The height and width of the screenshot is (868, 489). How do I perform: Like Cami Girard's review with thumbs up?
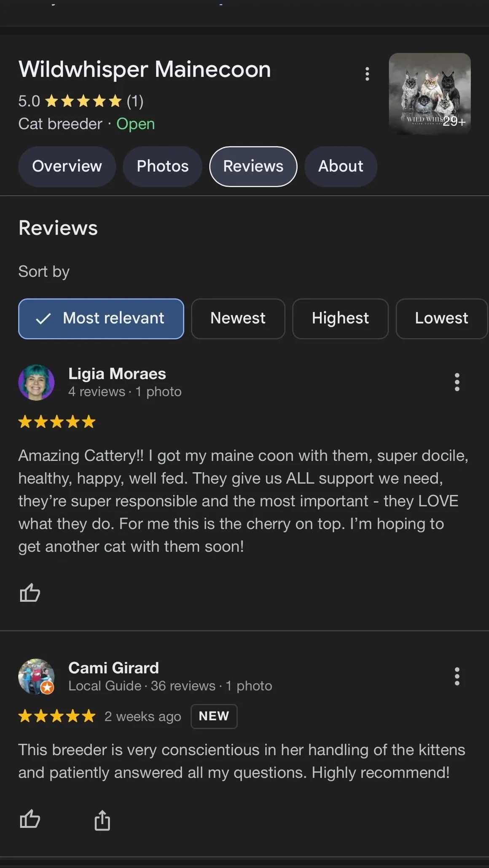pyautogui.click(x=30, y=819)
